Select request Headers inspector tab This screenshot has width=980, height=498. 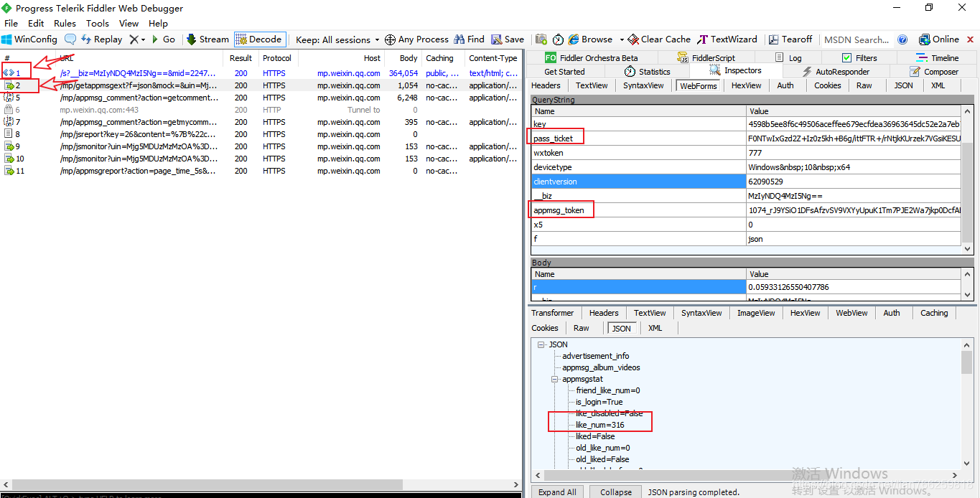[546, 85]
